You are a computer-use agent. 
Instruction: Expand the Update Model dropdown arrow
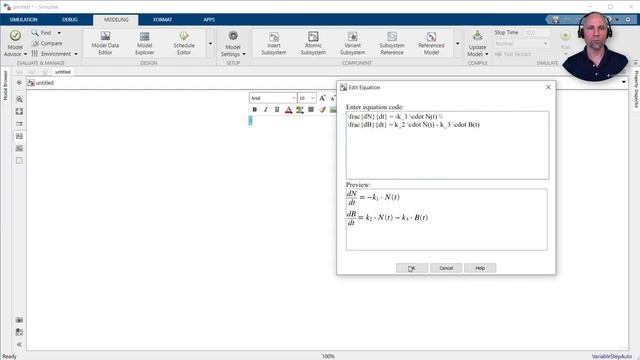(487, 54)
